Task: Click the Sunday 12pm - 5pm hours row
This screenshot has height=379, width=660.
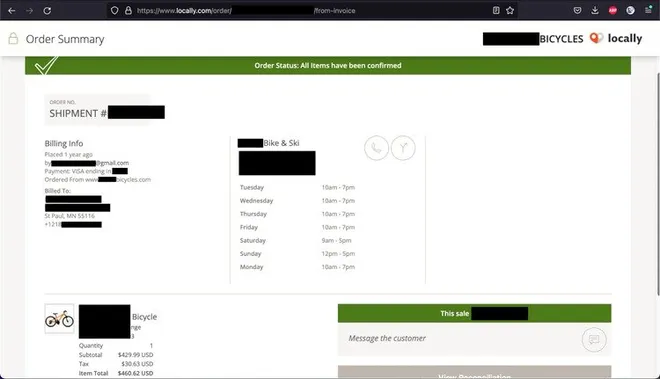Action: point(297,254)
